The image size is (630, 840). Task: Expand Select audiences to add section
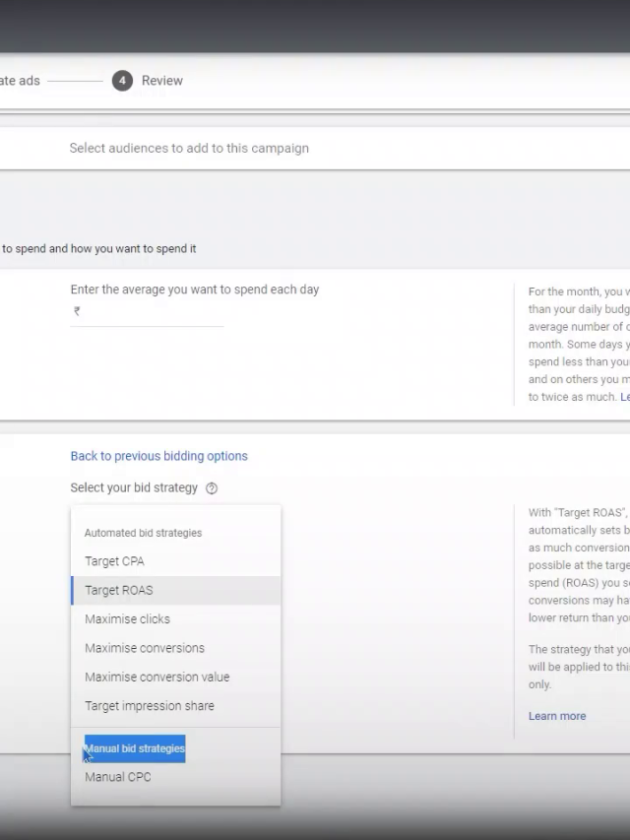[x=189, y=149]
